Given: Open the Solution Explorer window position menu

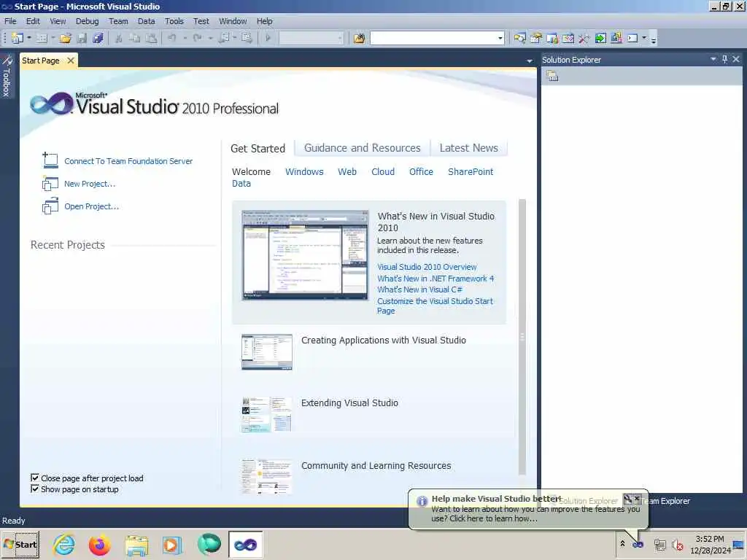Looking at the screenshot, I should tap(713, 59).
